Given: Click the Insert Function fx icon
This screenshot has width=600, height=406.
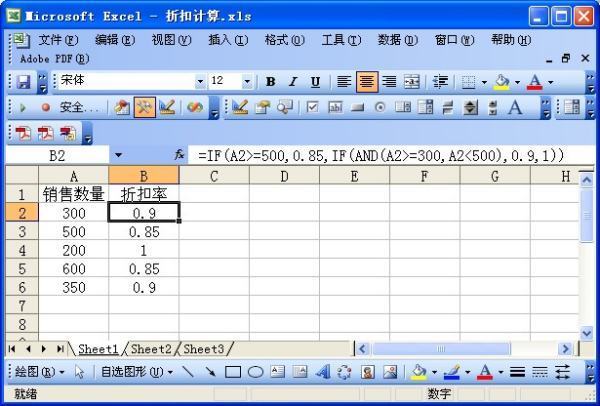Looking at the screenshot, I should pyautogui.click(x=180, y=155).
